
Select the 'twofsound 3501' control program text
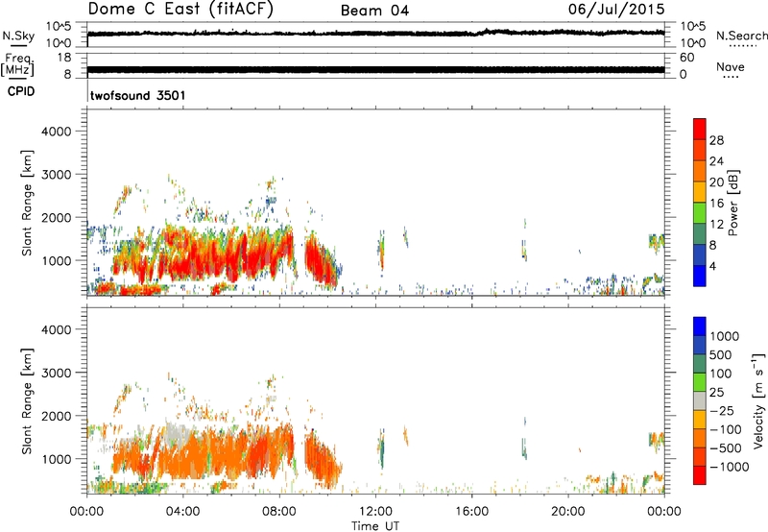pyautogui.click(x=138, y=95)
